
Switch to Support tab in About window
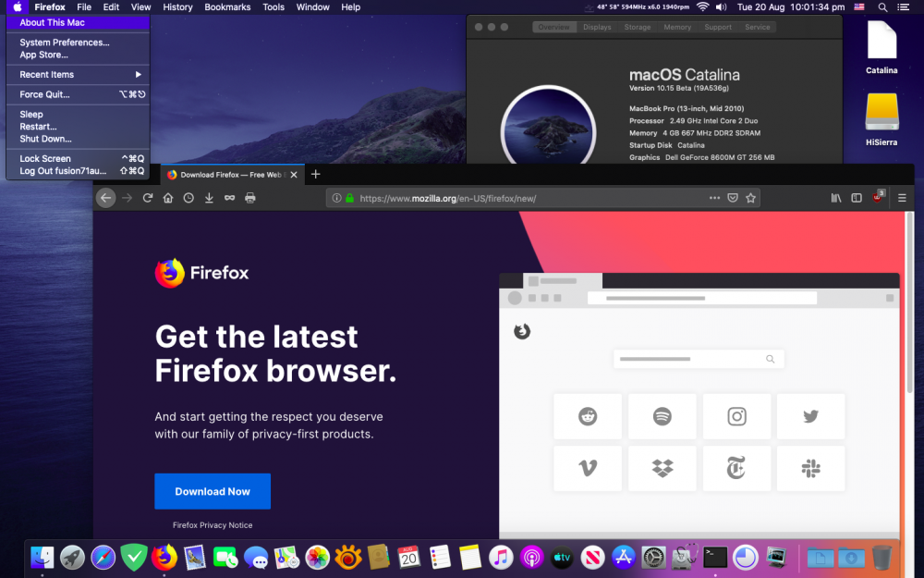(x=718, y=27)
